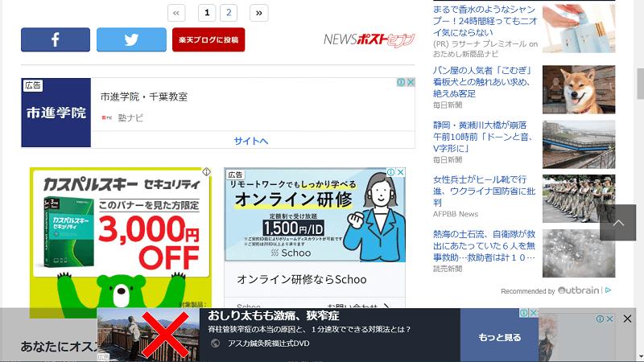This screenshot has height=362, width=644.
Task: Go to pagination page 2
Action: 229,13
